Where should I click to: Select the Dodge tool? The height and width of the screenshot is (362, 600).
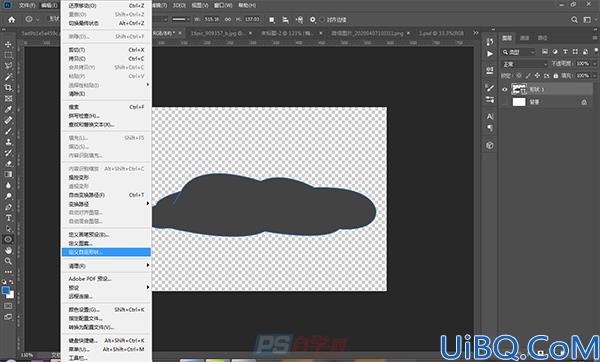pyautogui.click(x=8, y=196)
